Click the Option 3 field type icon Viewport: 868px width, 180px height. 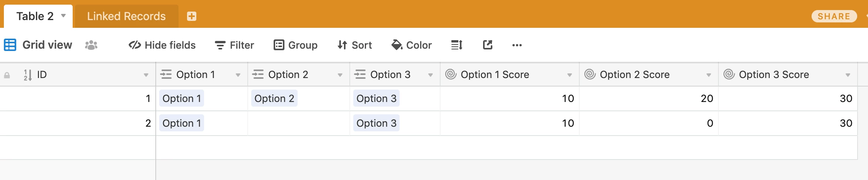point(360,74)
